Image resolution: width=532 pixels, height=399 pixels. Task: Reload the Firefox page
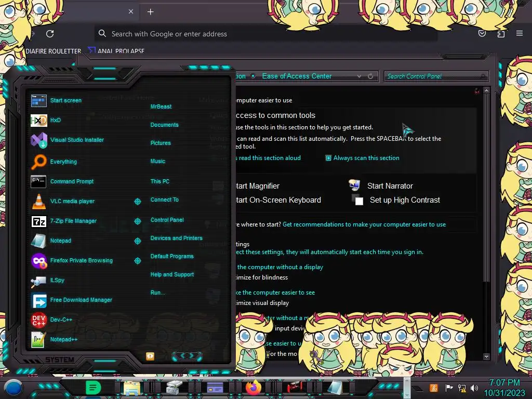(x=50, y=34)
